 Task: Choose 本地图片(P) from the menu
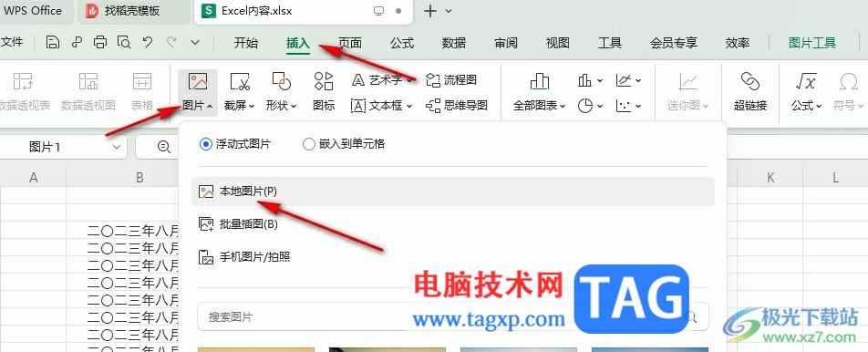coord(453,192)
